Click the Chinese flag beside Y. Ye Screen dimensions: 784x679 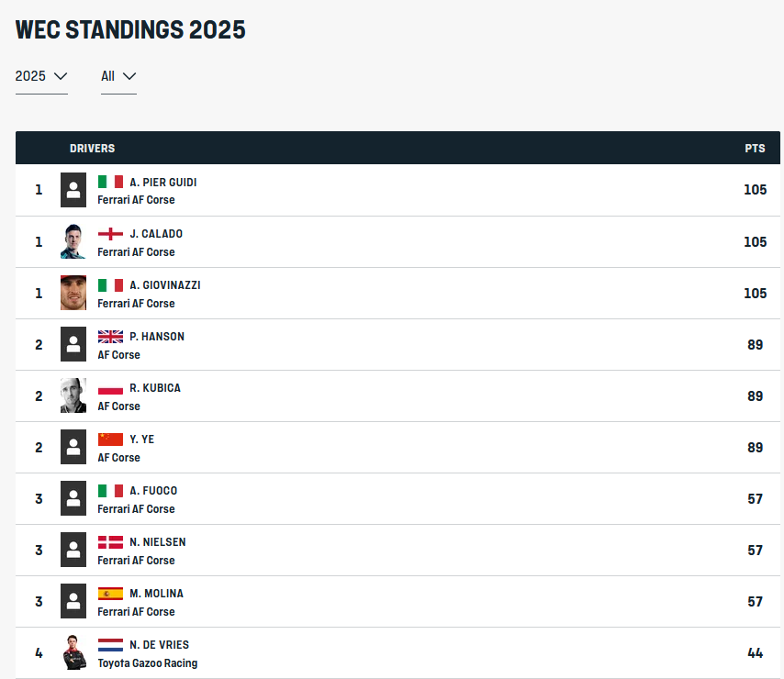110,440
